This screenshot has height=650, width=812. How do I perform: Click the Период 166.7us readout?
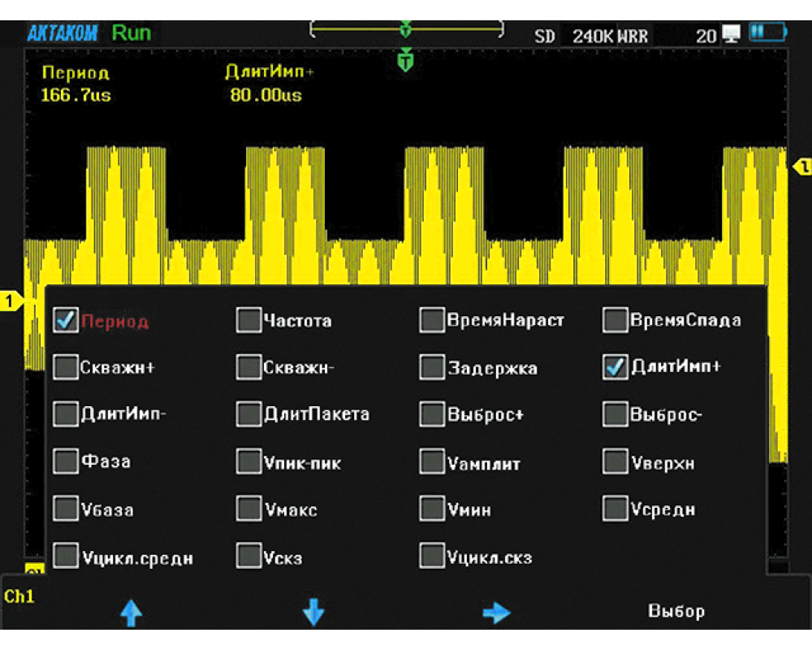tap(76, 84)
